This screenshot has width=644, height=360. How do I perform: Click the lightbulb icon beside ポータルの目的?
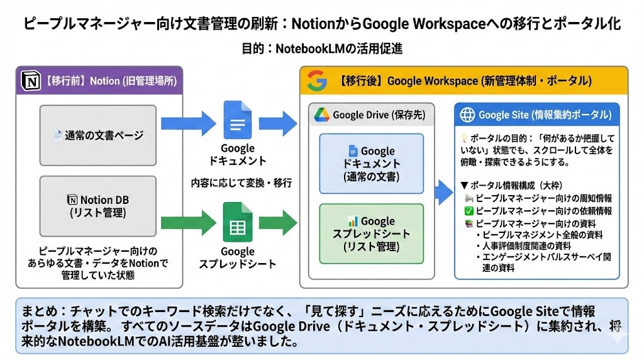click(x=464, y=138)
